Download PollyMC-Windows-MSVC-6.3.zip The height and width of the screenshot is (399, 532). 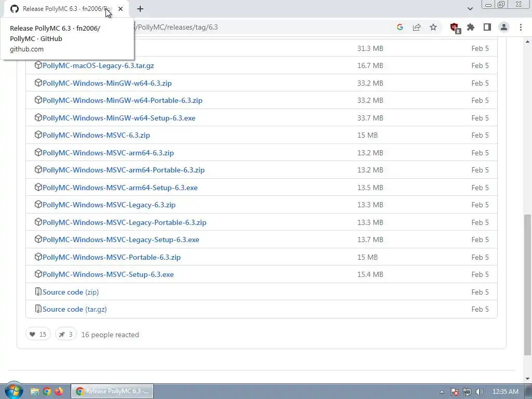(96, 135)
